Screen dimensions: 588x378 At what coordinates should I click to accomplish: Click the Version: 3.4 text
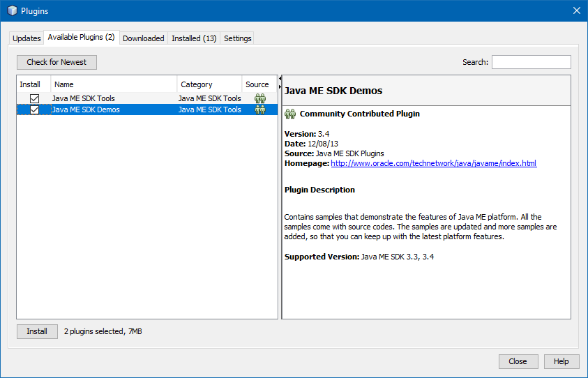coord(307,134)
